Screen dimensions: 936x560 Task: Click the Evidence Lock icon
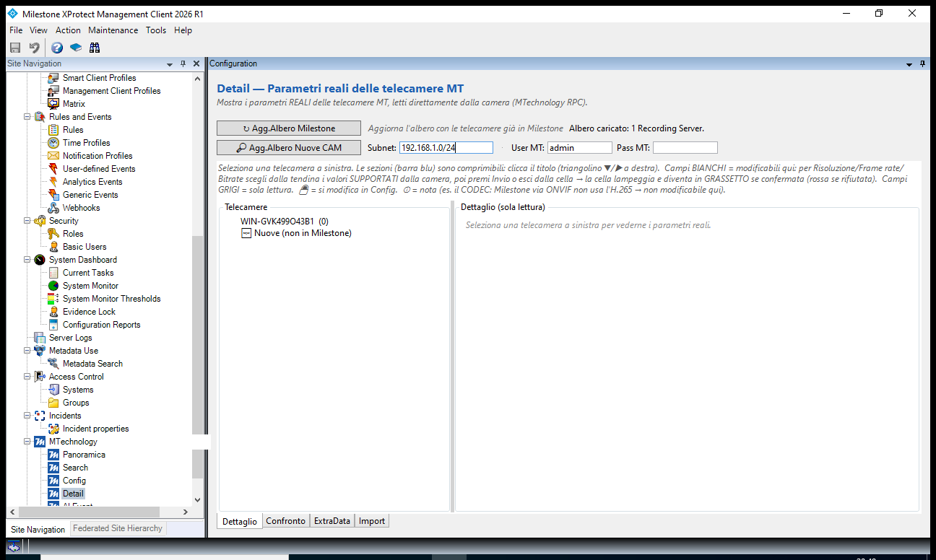[53, 312]
